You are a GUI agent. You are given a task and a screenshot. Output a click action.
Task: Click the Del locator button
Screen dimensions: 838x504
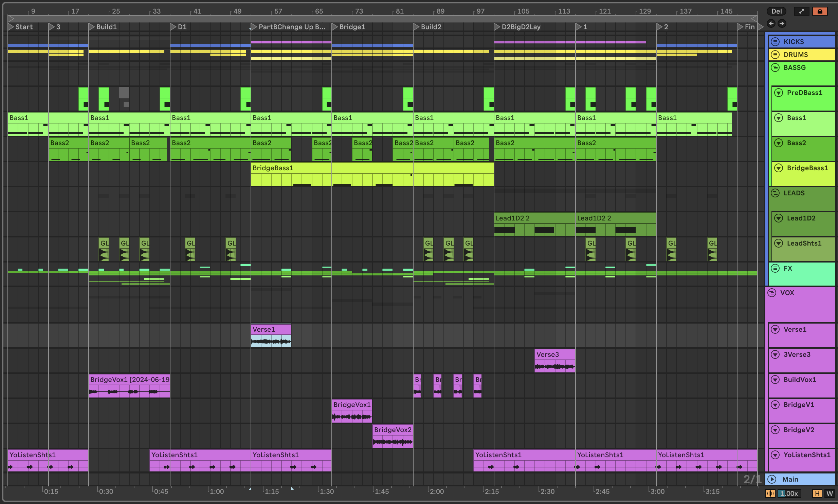[776, 11]
